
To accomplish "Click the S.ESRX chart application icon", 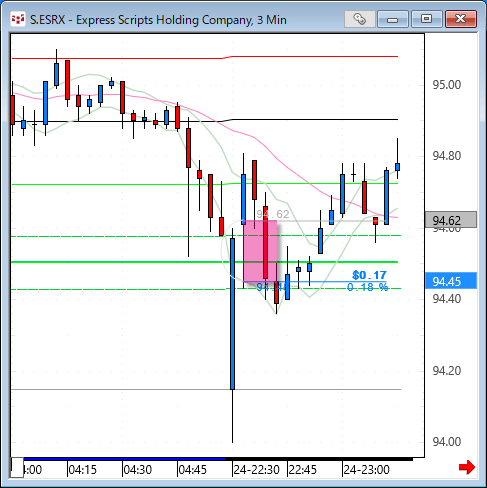I will point(18,19).
